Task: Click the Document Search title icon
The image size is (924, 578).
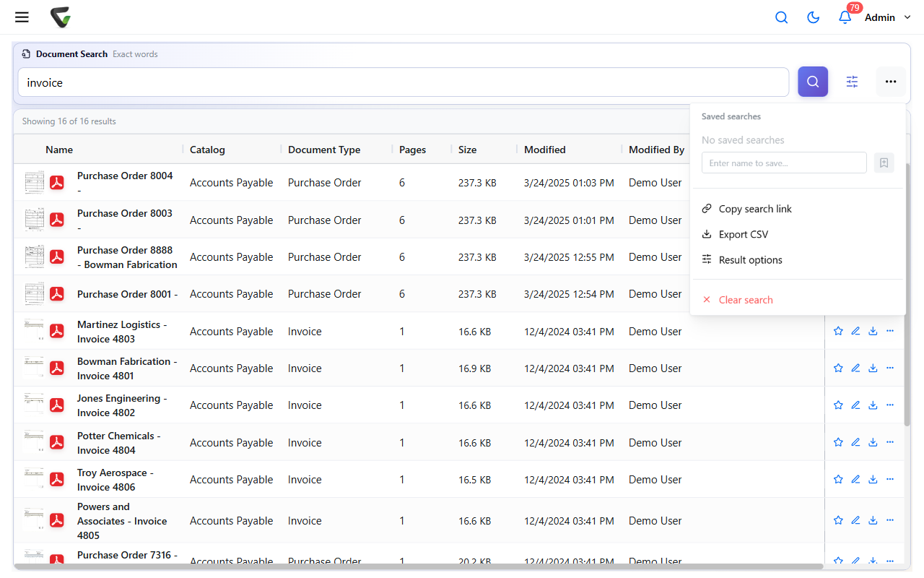Action: [x=26, y=54]
